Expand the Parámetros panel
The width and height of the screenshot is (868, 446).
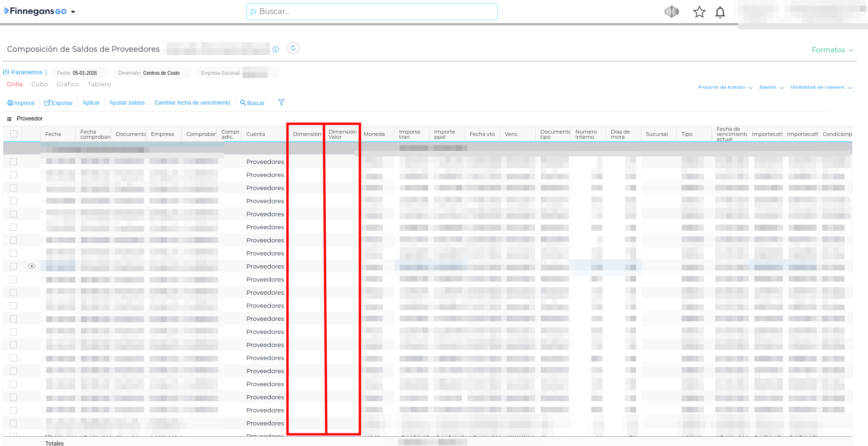[x=26, y=72]
